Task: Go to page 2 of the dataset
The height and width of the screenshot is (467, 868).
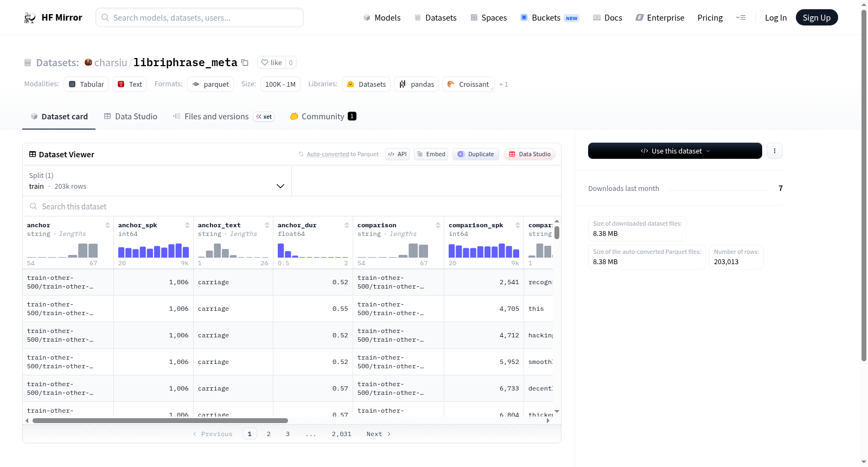Action: tap(269, 434)
